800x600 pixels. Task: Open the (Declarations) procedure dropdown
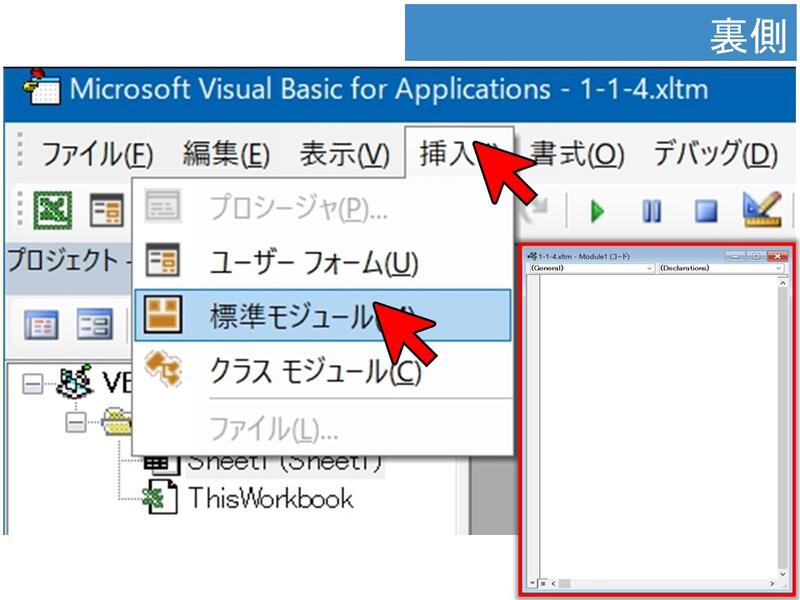pos(721,268)
